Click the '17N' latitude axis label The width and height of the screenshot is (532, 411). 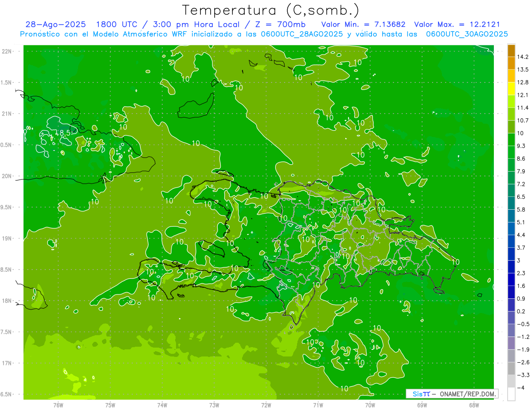(x=6, y=363)
